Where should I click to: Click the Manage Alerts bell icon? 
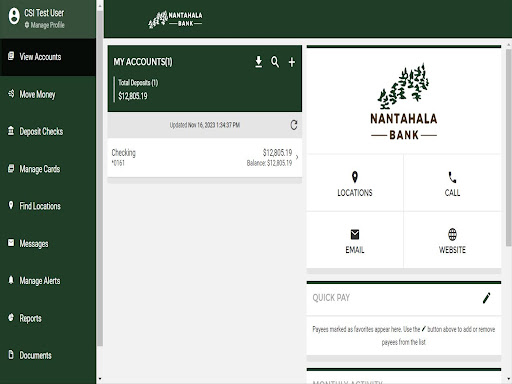coord(11,280)
